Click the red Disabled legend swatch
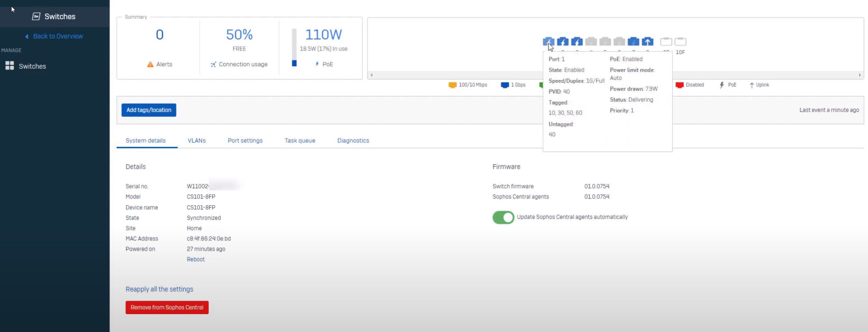The image size is (868, 332). click(679, 85)
